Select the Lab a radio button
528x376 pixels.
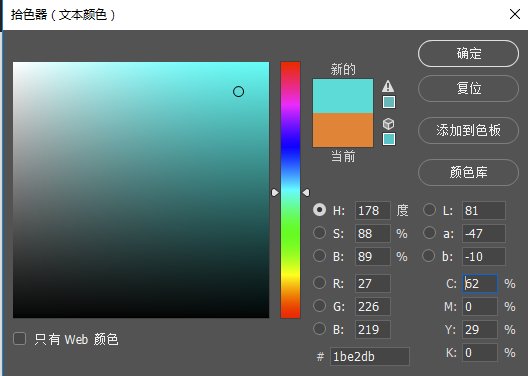[x=429, y=233]
